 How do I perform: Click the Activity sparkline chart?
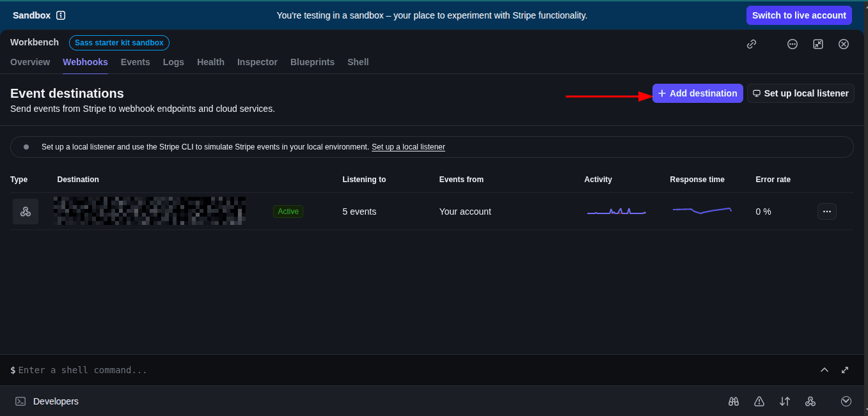tap(617, 211)
